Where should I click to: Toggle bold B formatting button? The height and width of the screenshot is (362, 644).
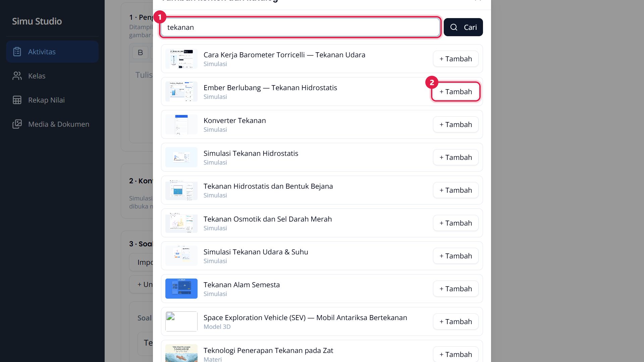140,53
